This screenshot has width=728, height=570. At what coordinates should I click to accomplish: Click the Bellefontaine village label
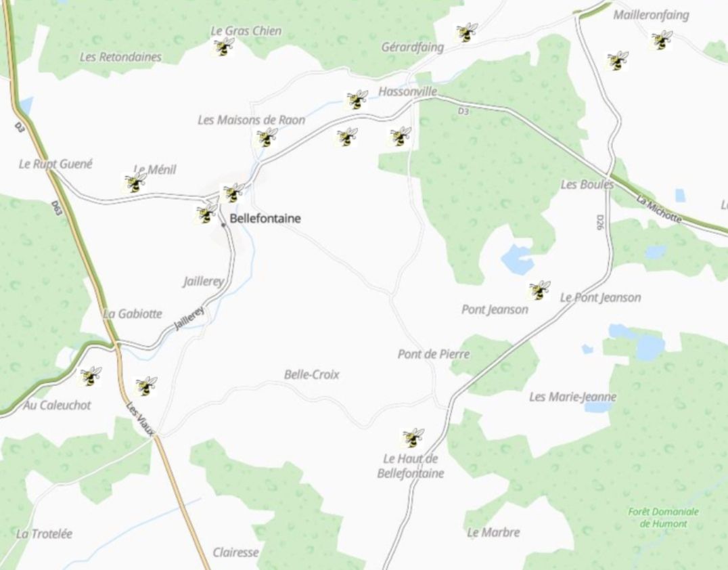pyautogui.click(x=265, y=219)
